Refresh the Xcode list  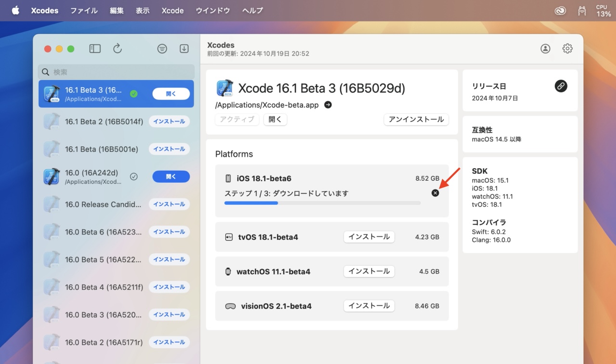click(x=117, y=49)
